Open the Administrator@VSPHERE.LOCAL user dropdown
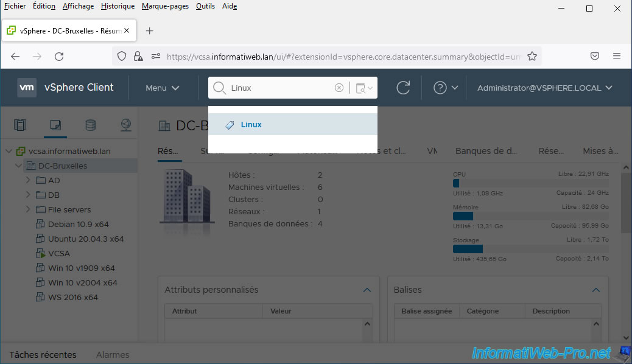 pyautogui.click(x=544, y=88)
